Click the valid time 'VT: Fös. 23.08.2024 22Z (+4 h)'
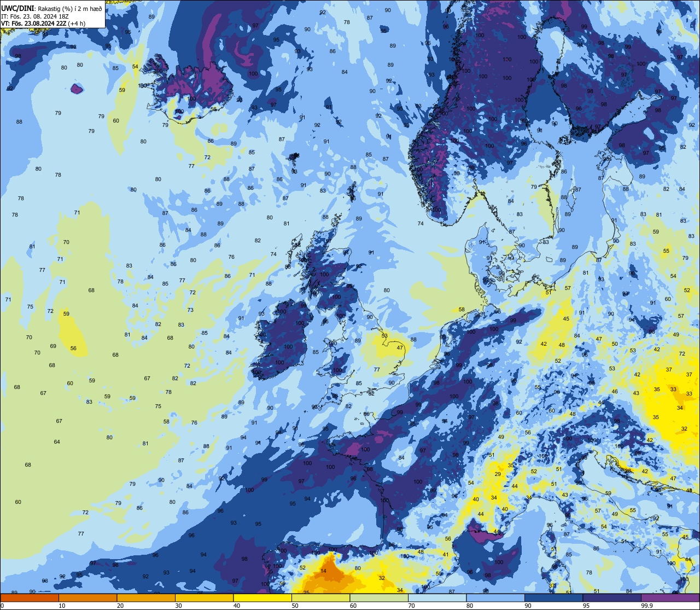This screenshot has width=700, height=610. [43, 23]
